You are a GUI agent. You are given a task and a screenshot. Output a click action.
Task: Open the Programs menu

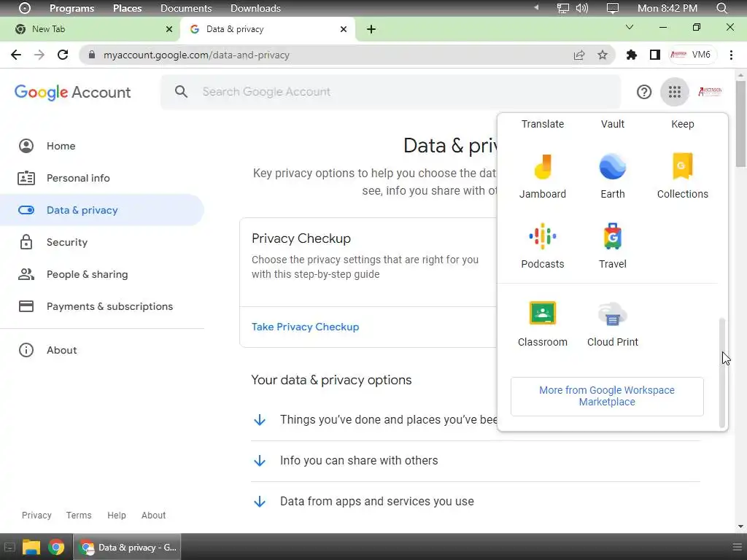(x=72, y=8)
